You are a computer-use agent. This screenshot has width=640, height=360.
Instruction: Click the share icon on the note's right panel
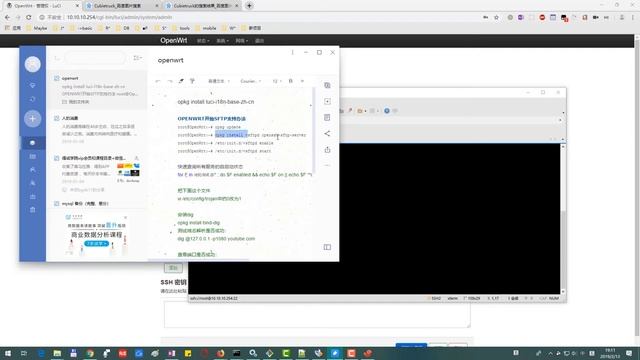coord(327,133)
